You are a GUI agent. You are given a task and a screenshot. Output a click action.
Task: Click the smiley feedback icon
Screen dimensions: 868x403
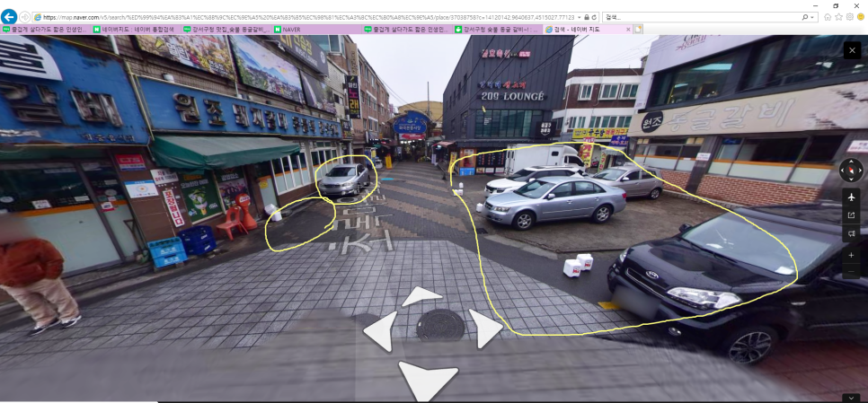[x=861, y=17]
